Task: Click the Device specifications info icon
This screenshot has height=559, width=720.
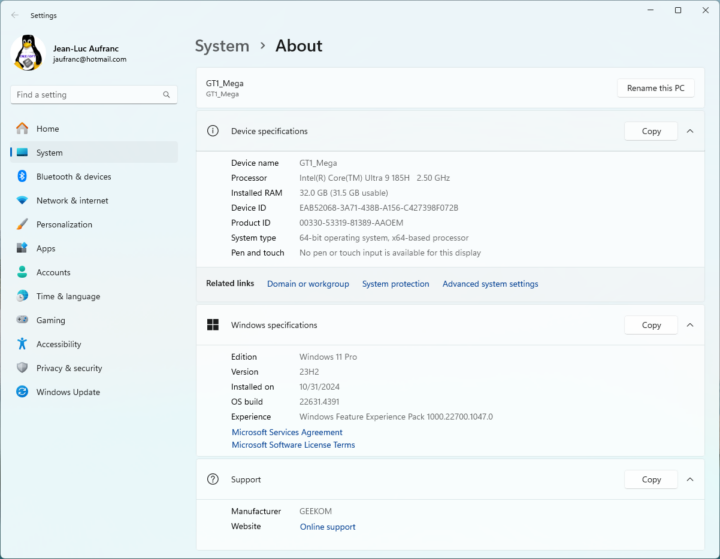Action: click(213, 131)
